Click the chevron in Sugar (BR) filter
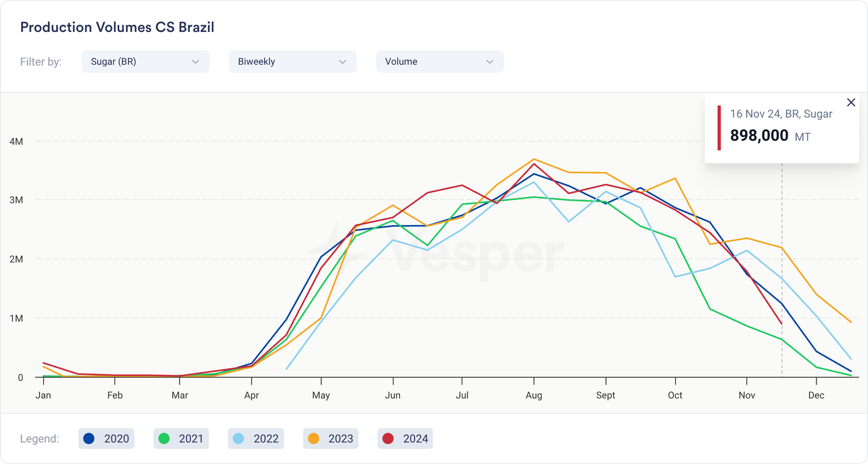The width and height of the screenshot is (868, 464). (x=195, y=62)
